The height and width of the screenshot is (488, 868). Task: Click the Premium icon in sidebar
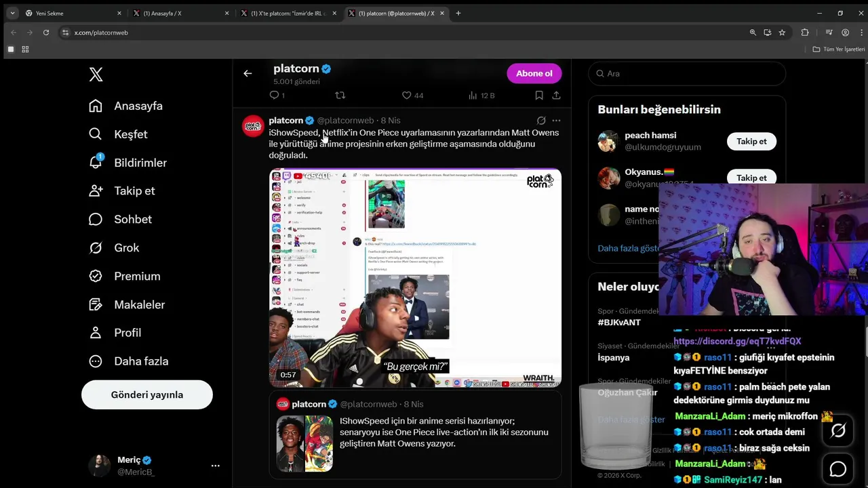pos(96,276)
